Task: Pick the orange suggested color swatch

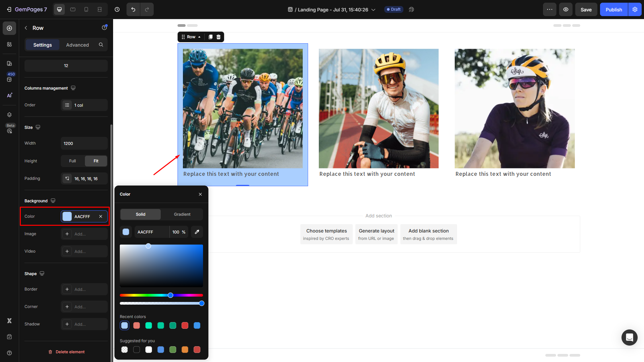Action: (185, 350)
